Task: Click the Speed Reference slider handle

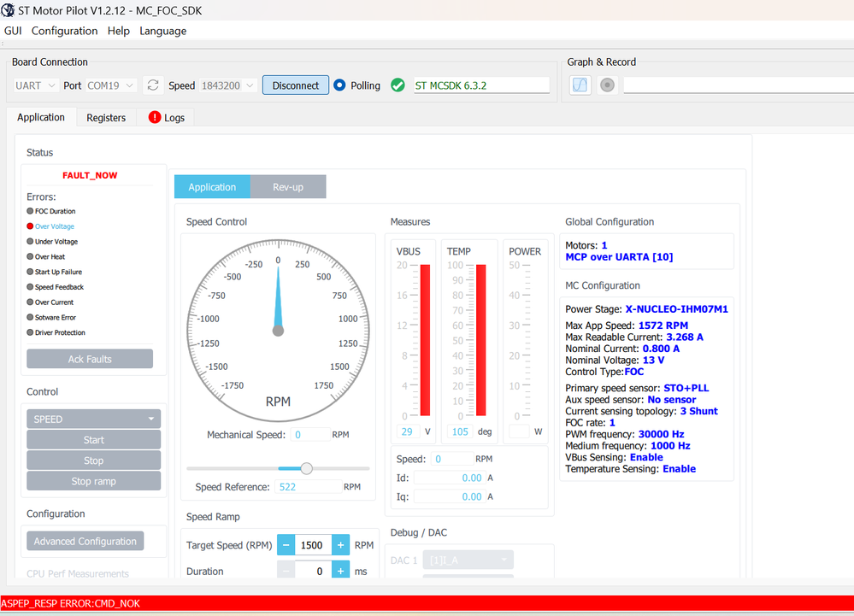Action: [x=307, y=468]
